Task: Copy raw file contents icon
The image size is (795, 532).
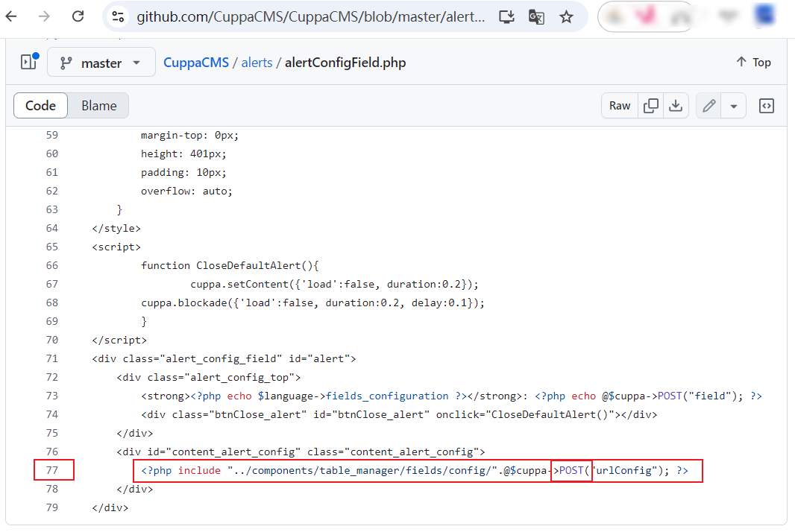Action: pyautogui.click(x=651, y=106)
